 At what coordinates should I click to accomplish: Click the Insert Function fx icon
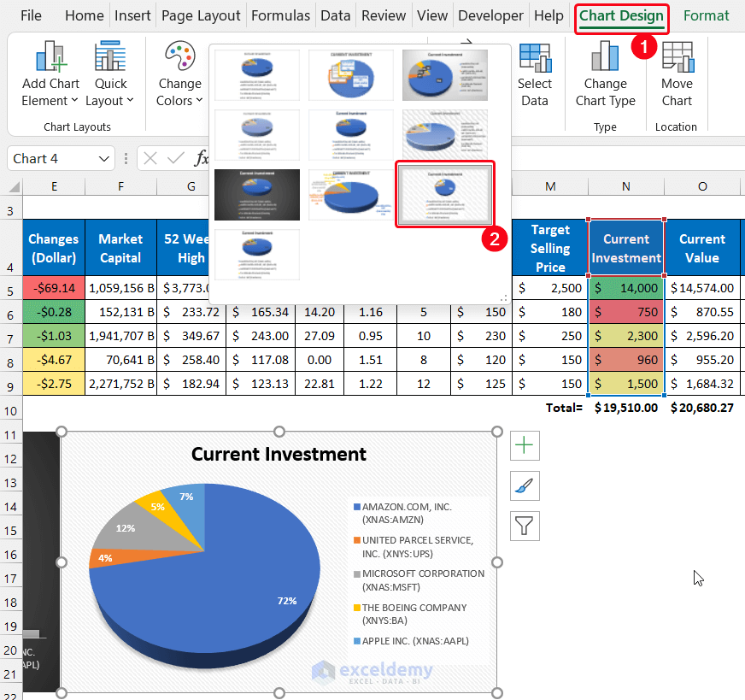coord(201,158)
